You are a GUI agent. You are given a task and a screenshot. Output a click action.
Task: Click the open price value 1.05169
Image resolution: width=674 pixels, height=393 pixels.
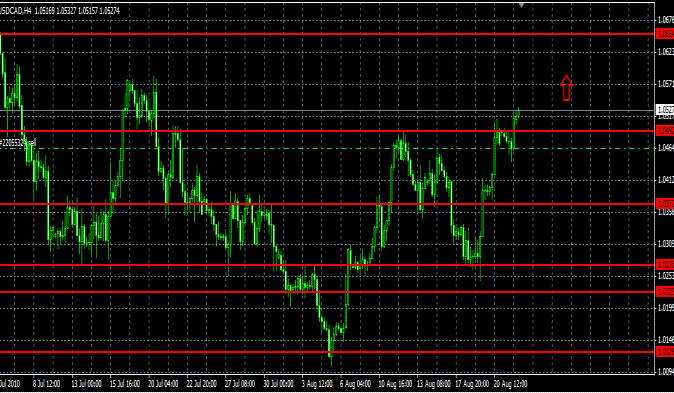click(45, 11)
